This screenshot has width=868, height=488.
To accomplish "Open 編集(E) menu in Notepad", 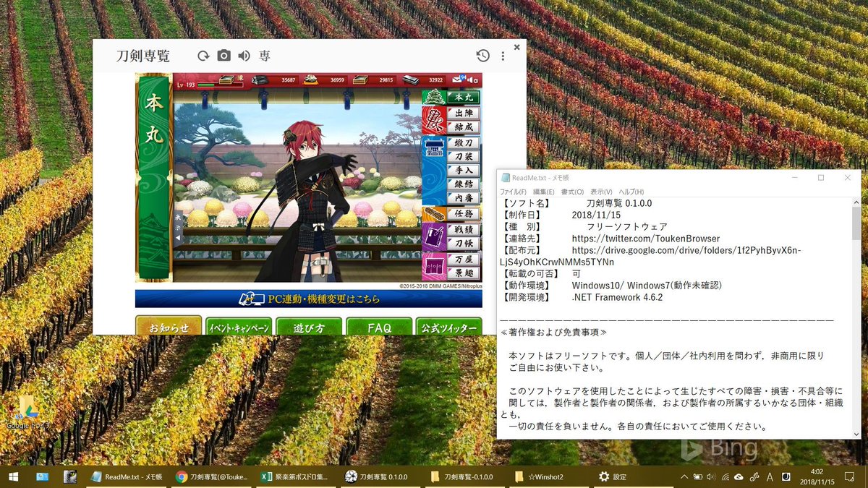I will click(x=543, y=192).
